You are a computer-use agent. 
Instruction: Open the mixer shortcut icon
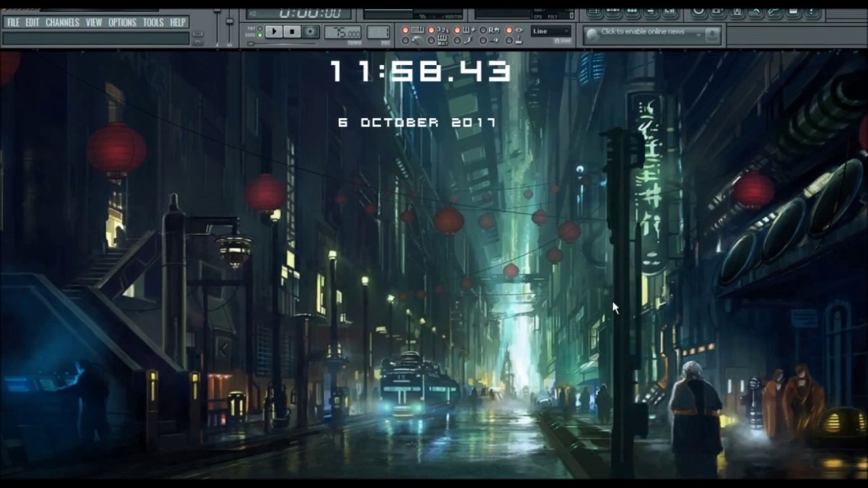pyautogui.click(x=669, y=12)
